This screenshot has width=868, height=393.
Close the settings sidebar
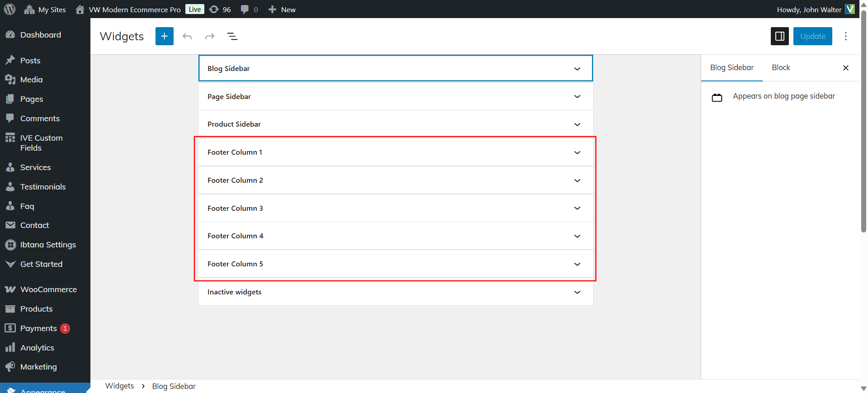click(x=846, y=68)
